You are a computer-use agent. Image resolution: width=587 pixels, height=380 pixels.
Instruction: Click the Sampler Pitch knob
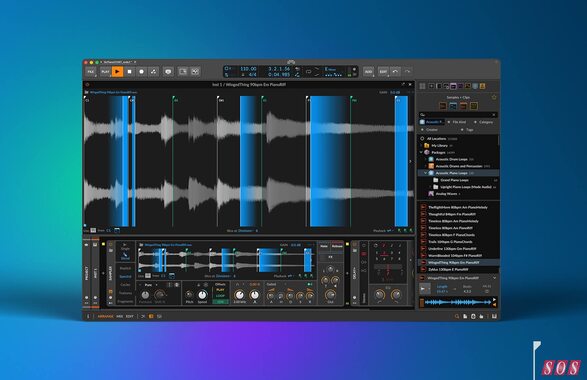(189, 295)
